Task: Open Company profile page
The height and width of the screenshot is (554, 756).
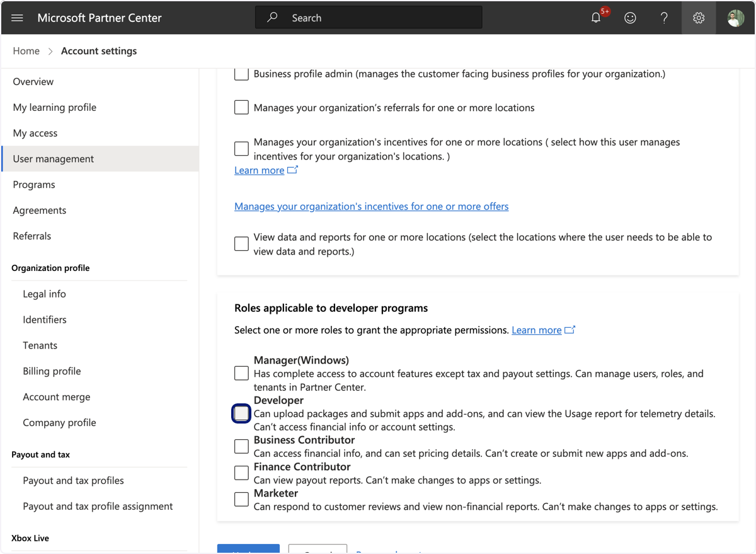Action: tap(59, 423)
